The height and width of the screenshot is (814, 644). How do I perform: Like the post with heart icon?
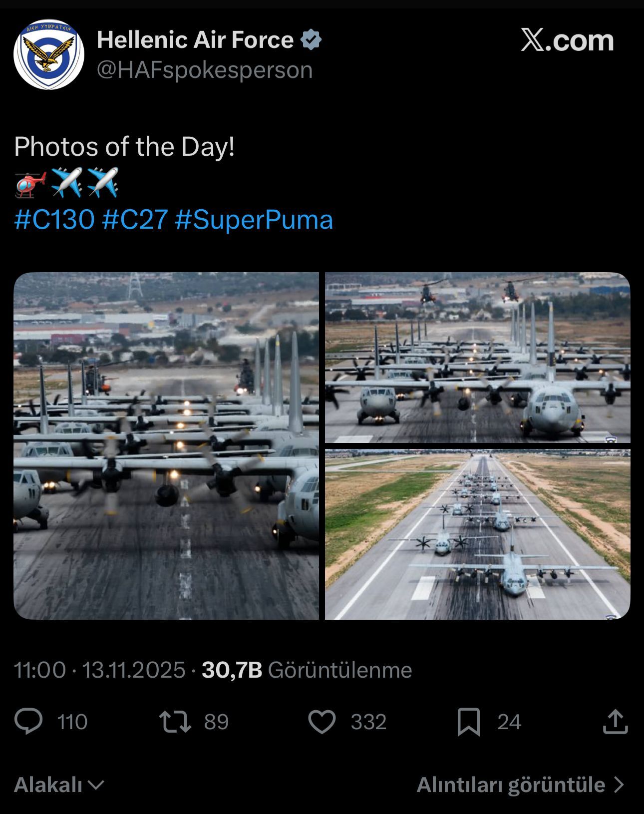point(322,722)
